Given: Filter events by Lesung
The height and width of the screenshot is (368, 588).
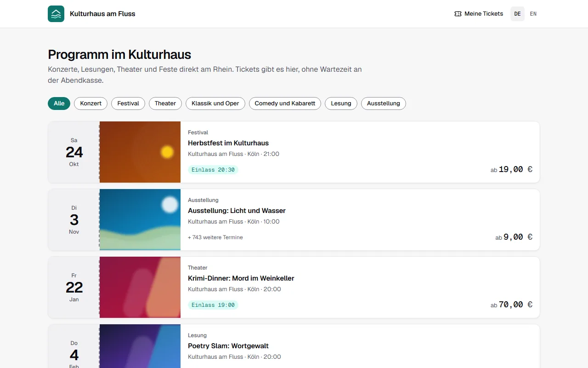Looking at the screenshot, I should tap(341, 103).
